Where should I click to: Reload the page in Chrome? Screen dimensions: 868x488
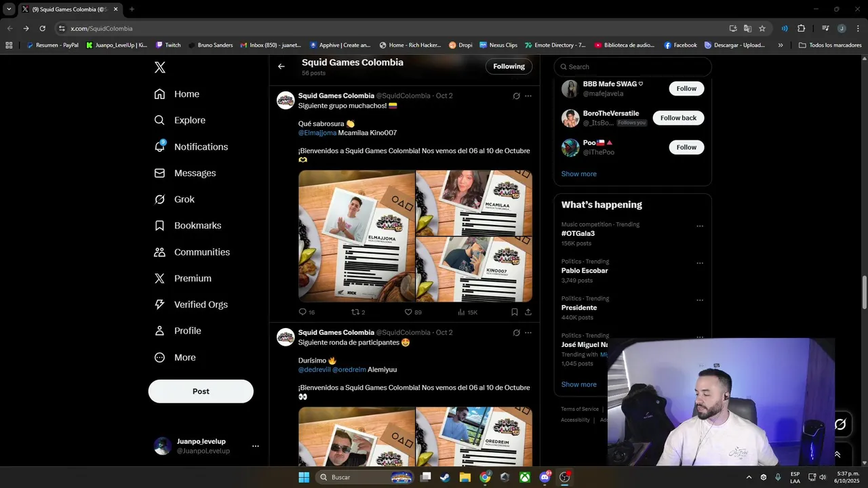pyautogui.click(x=42, y=28)
